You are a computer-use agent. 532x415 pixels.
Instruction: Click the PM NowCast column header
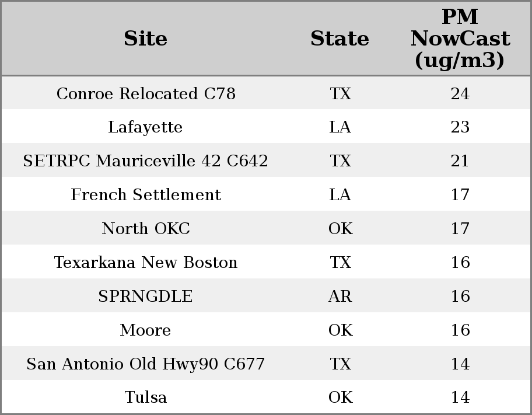click(x=460, y=39)
